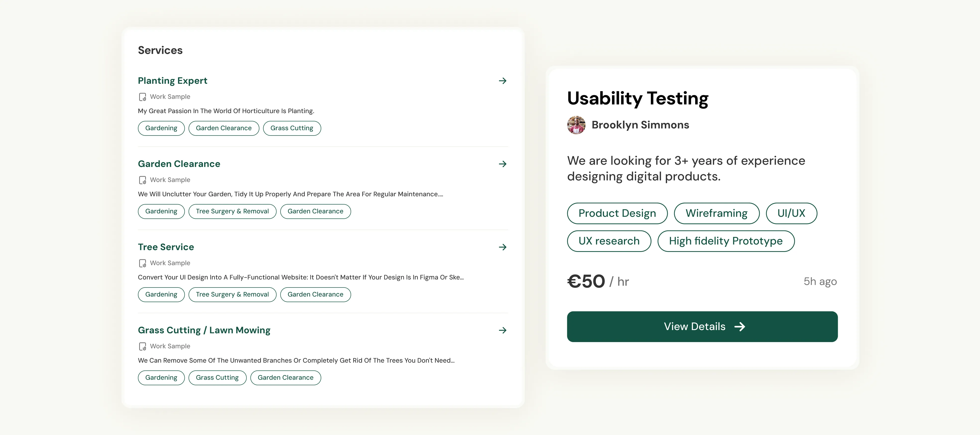Click Grass Cutting tag under Planting Expert
The image size is (980, 435).
[x=291, y=128]
